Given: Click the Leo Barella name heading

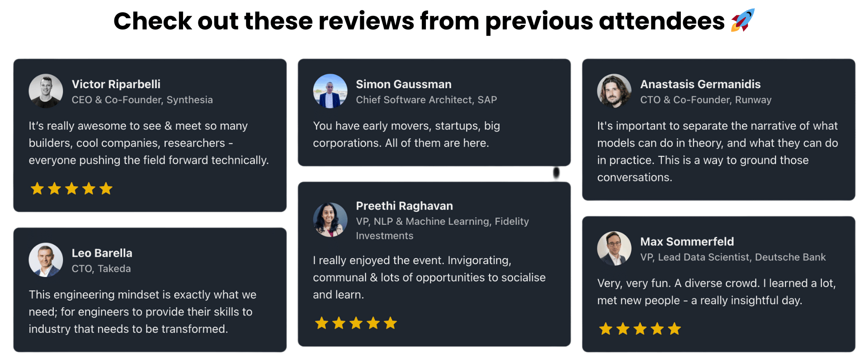Looking at the screenshot, I should coord(102,253).
